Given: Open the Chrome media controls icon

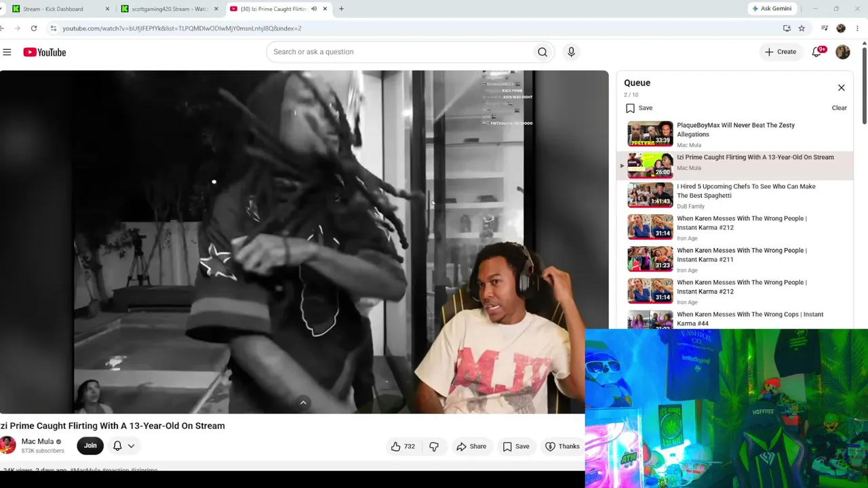Looking at the screenshot, I should [825, 28].
